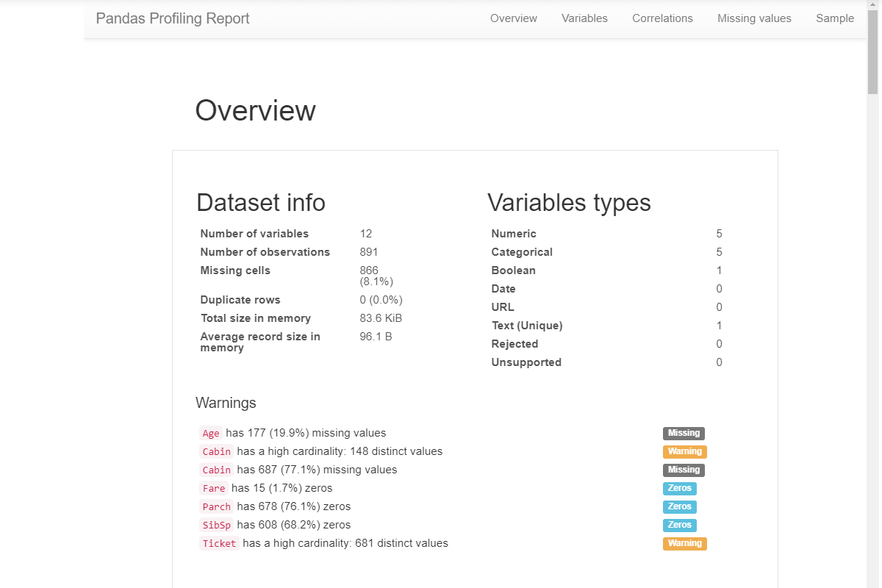Click the Warning badge for Ticket cardinality

coord(684,543)
